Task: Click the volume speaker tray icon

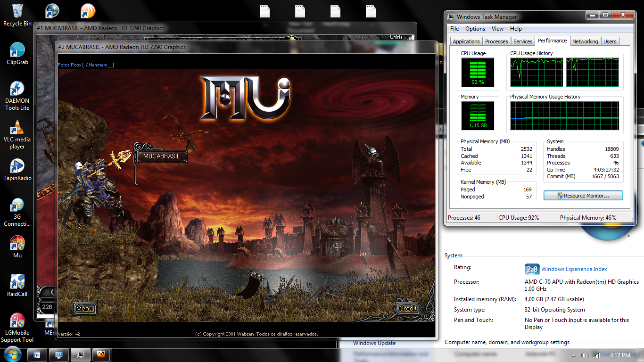Action: pos(585,355)
